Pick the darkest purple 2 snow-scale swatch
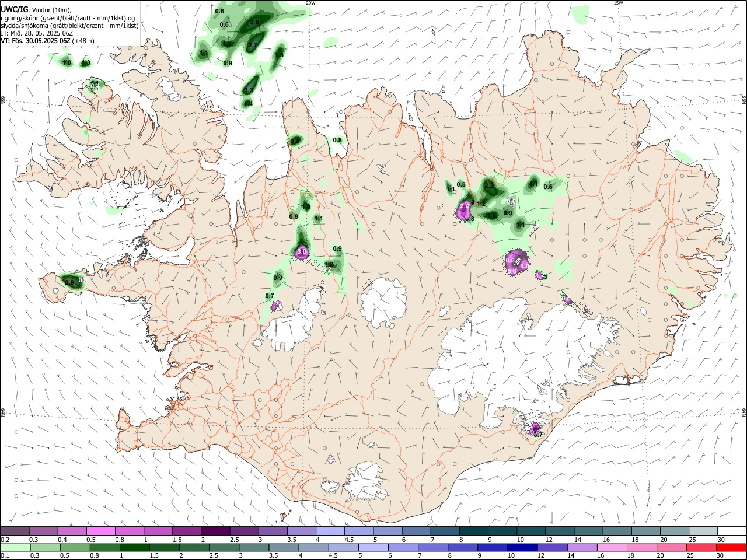The height and width of the screenshot is (560, 747). pyautogui.click(x=215, y=531)
